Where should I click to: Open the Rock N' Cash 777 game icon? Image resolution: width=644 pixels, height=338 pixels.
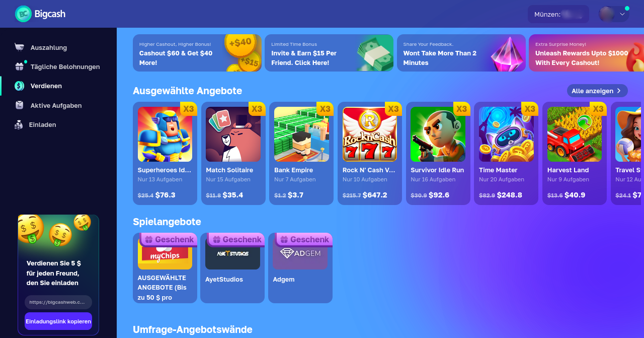tap(370, 134)
